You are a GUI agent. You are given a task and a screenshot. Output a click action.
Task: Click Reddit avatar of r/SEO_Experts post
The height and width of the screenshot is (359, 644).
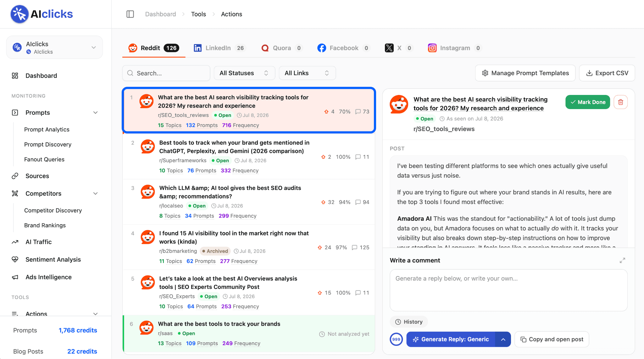pos(147,282)
